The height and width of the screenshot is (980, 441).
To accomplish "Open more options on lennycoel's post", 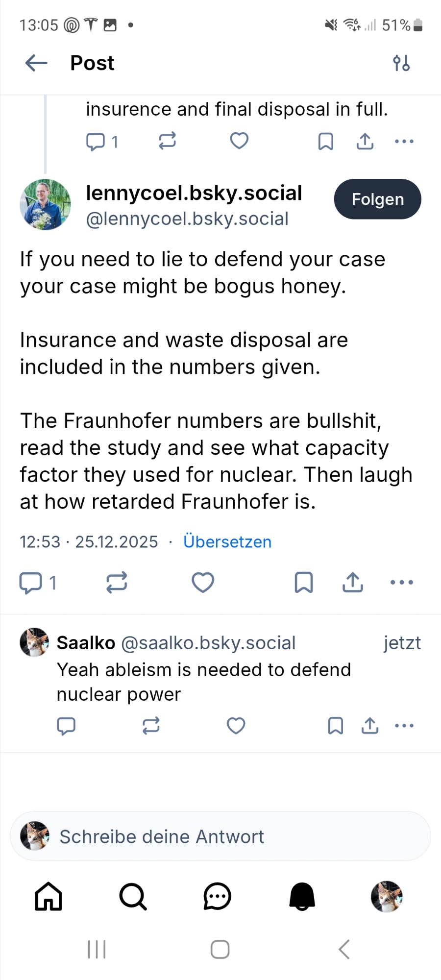I will point(402,583).
